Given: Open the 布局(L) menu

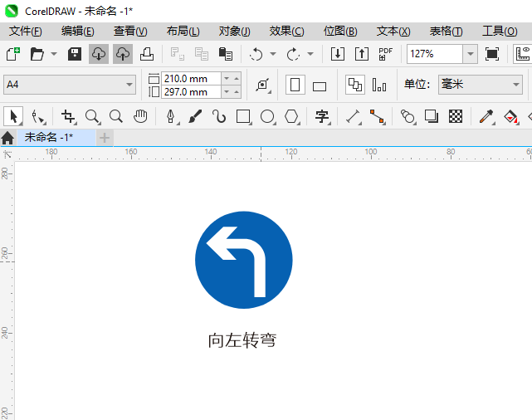Looking at the screenshot, I should click(x=183, y=32).
